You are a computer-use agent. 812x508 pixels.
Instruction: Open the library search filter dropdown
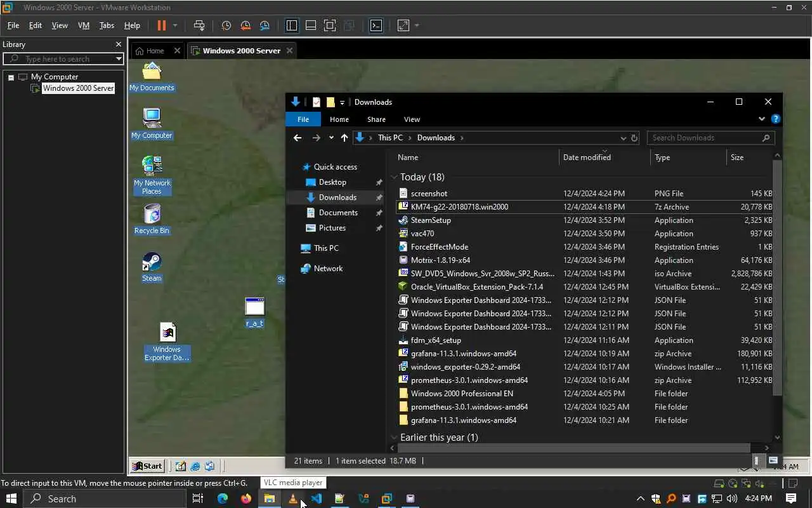(119, 58)
